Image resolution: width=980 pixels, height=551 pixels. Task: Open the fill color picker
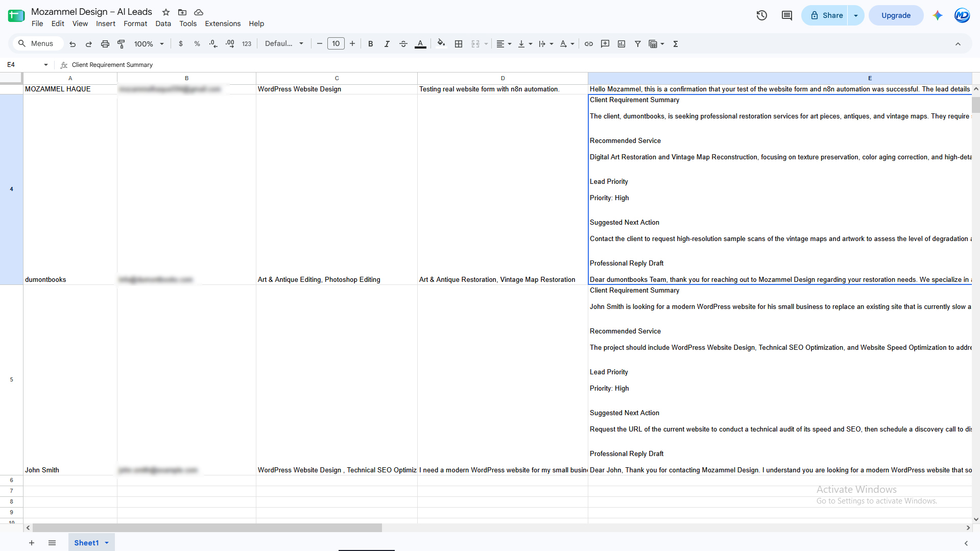[x=441, y=44]
